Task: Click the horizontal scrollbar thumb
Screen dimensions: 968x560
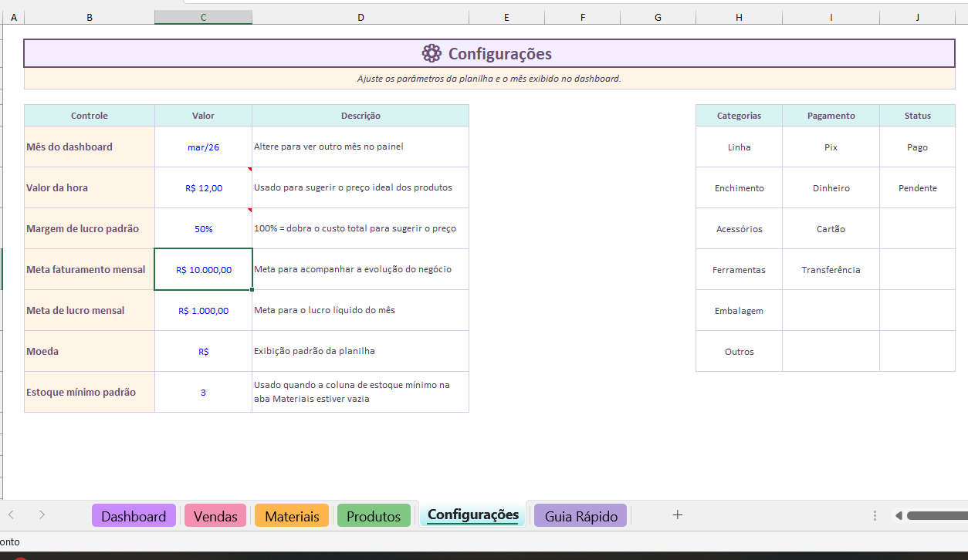Action: (937, 515)
